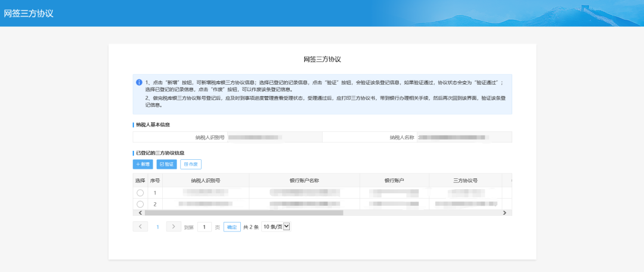Click the 银行账户 column header
This screenshot has height=272, width=644.
394,180
